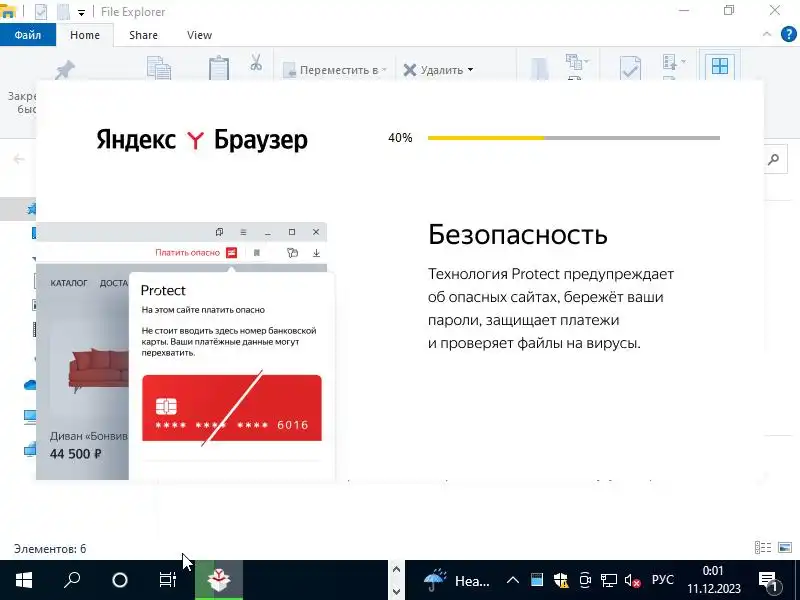The height and width of the screenshot is (600, 800).
Task: Open the weather widget on the taskbar
Action: coord(457,580)
